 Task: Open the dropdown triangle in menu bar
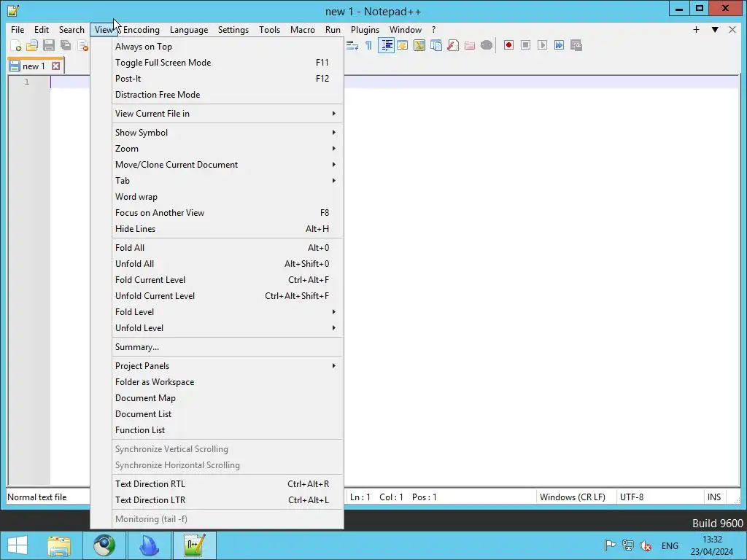coord(715,29)
